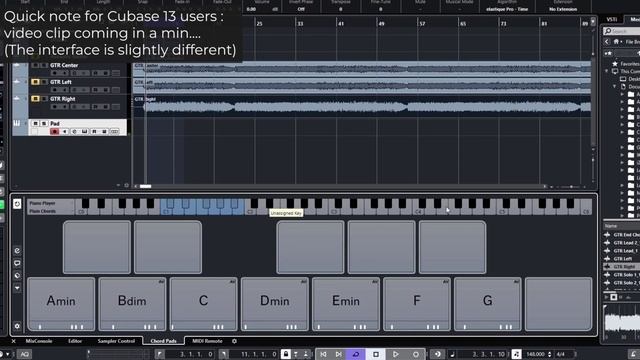Trigger the F chord pad

pyautogui.click(x=417, y=304)
